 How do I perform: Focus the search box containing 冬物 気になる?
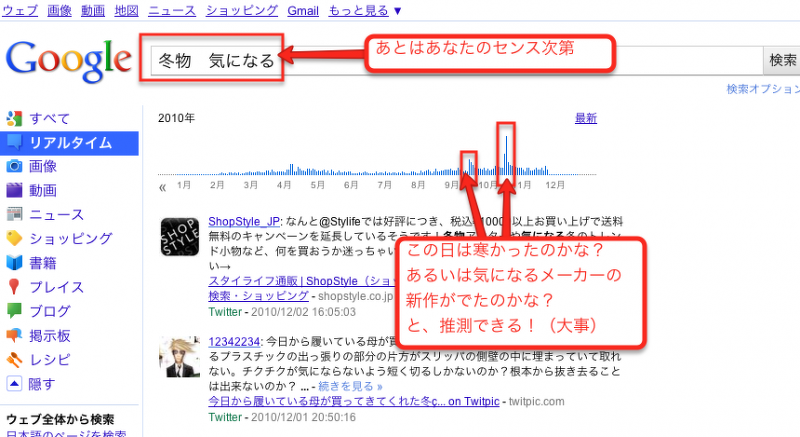click(x=457, y=61)
